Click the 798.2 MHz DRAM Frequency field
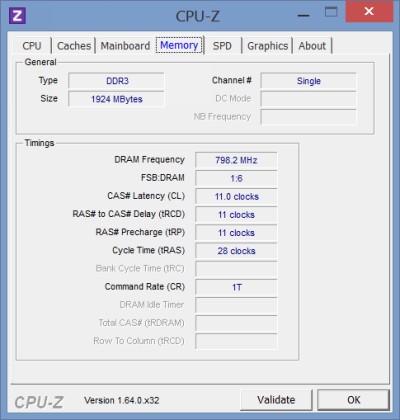This screenshot has width=400, height=420. [x=236, y=160]
